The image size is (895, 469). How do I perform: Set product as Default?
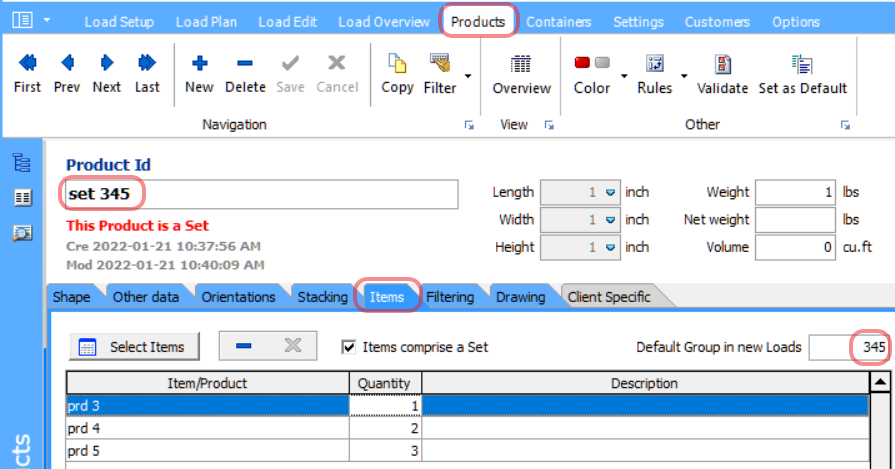pos(803,73)
